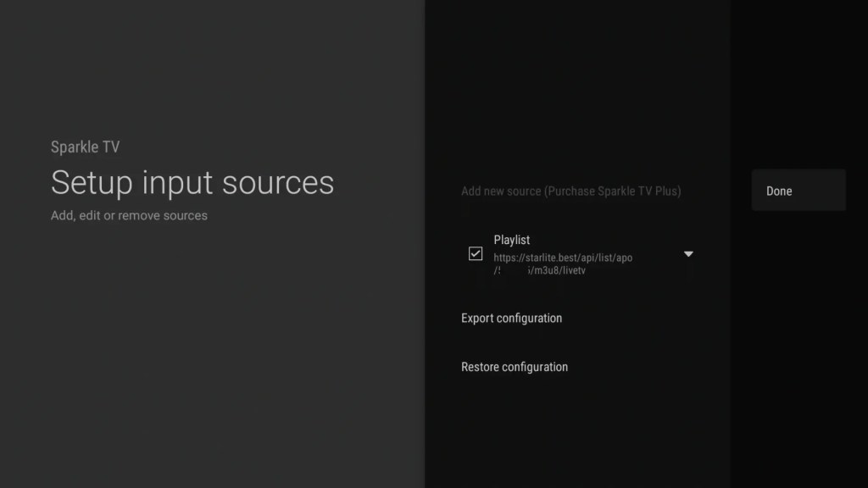Click the Add, edit or remove sources subtitle
The width and height of the screenshot is (868, 488).
pos(129,215)
